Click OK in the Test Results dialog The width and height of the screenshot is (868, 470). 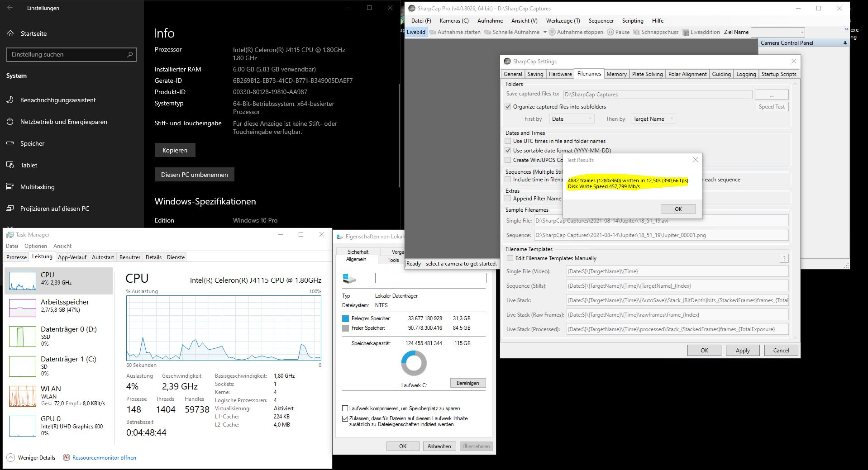(x=678, y=209)
